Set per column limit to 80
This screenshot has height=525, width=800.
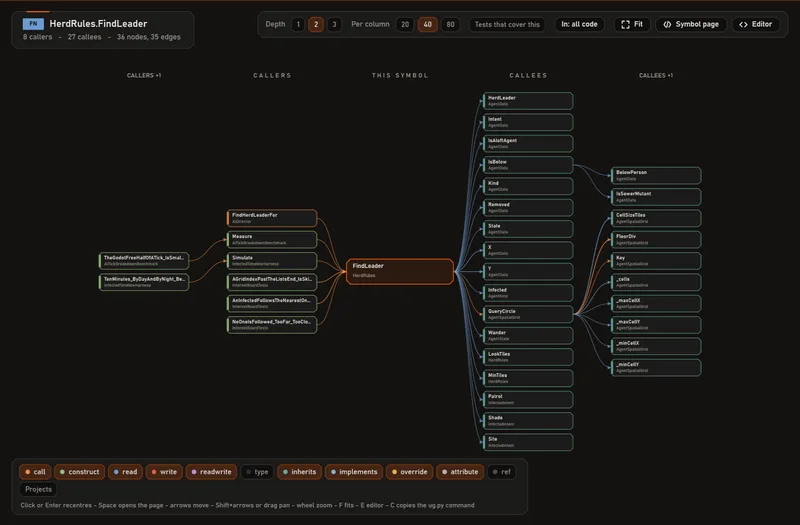click(x=450, y=24)
